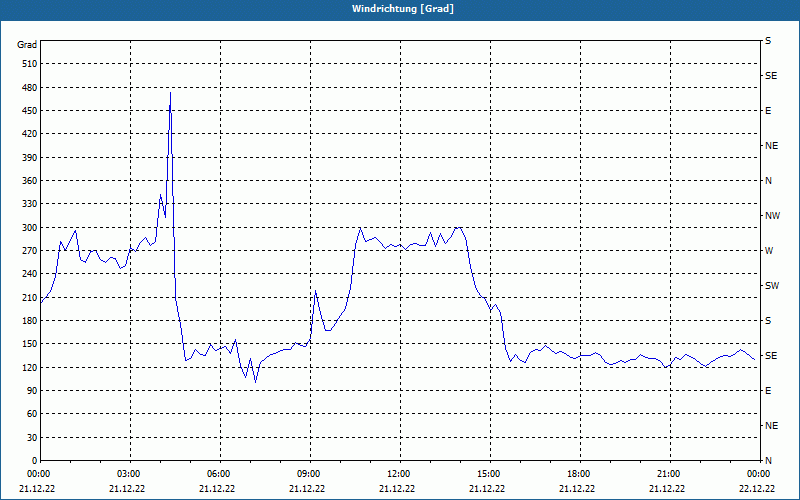
Task: Select the 330 value on the degree axis
Action: [x=30, y=204]
